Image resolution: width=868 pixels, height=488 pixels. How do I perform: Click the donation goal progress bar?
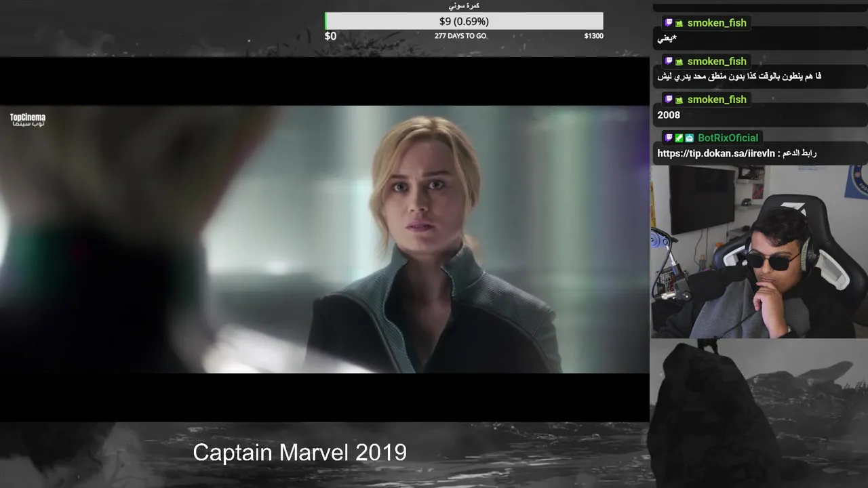464,21
